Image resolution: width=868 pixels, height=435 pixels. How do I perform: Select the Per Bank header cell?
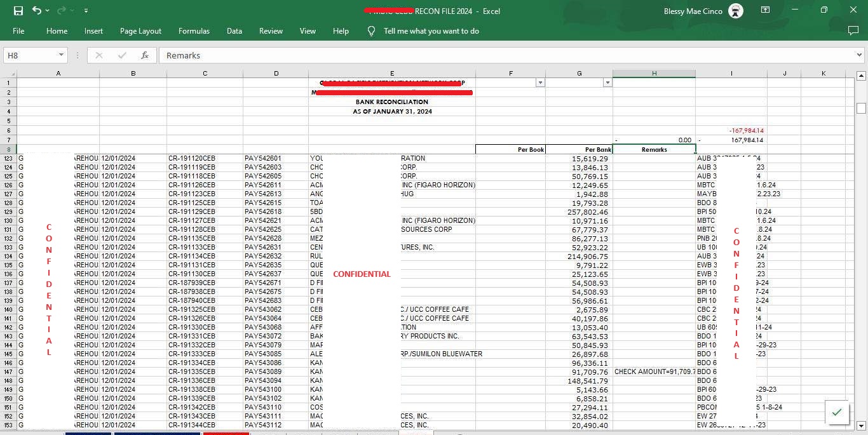click(x=579, y=149)
